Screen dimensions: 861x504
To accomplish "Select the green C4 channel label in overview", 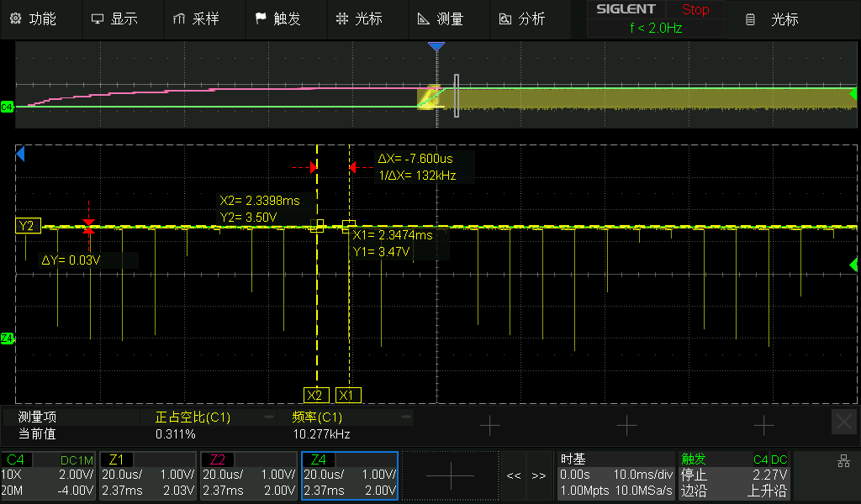I will 7,107.
